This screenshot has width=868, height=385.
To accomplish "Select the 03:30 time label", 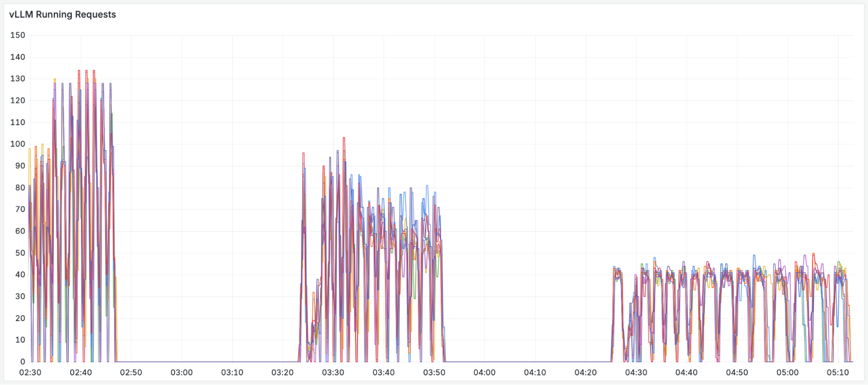I will coord(333,372).
